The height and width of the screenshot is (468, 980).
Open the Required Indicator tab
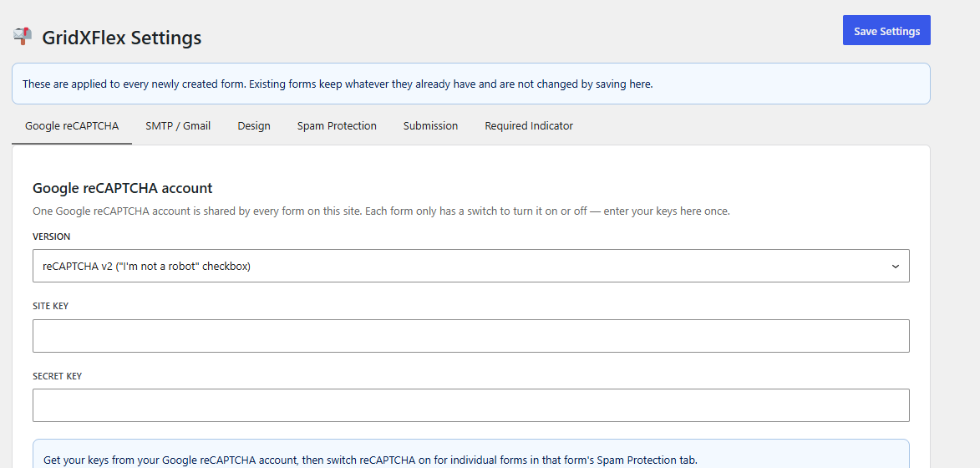[x=529, y=125]
